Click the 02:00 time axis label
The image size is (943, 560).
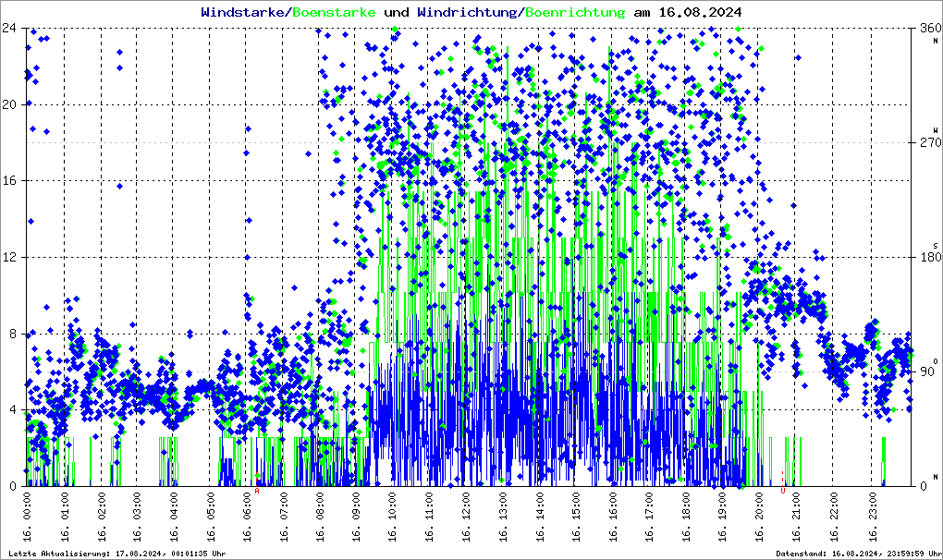[102, 517]
